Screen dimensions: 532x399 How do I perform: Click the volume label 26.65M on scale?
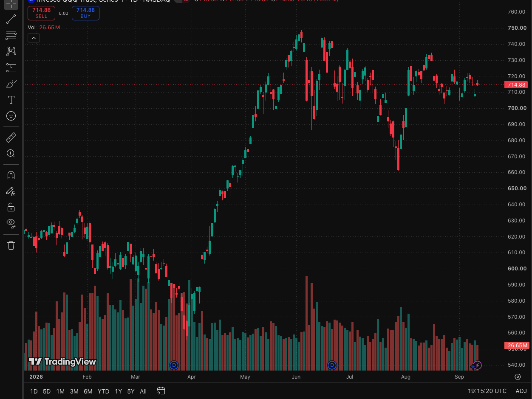(x=517, y=345)
